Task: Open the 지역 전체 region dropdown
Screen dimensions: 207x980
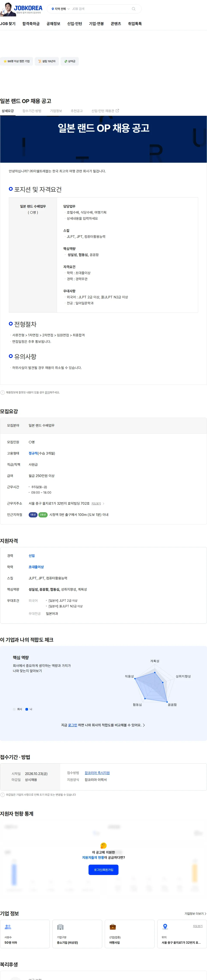Action: (x=60, y=9)
